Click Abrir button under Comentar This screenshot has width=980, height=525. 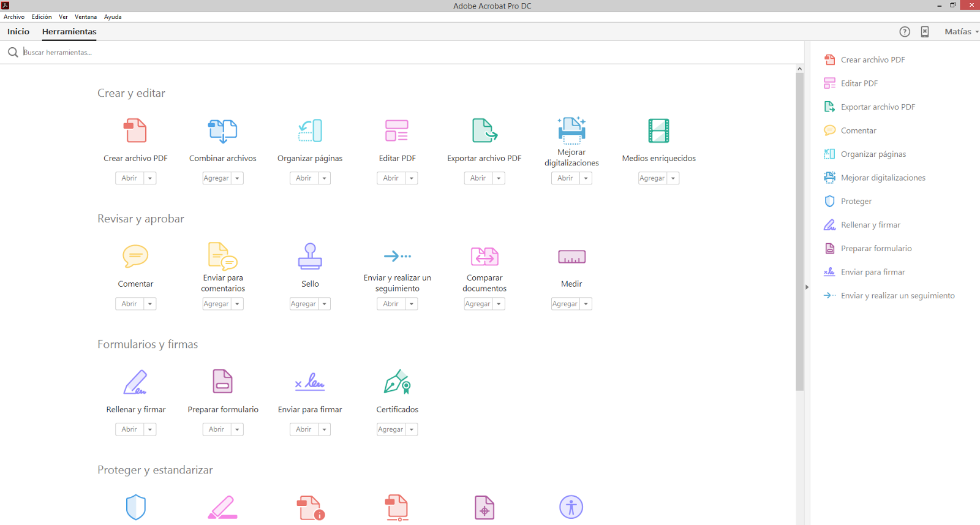(x=129, y=304)
